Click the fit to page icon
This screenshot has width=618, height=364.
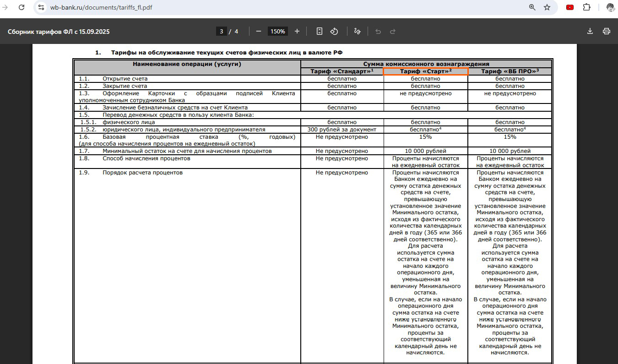(x=320, y=31)
